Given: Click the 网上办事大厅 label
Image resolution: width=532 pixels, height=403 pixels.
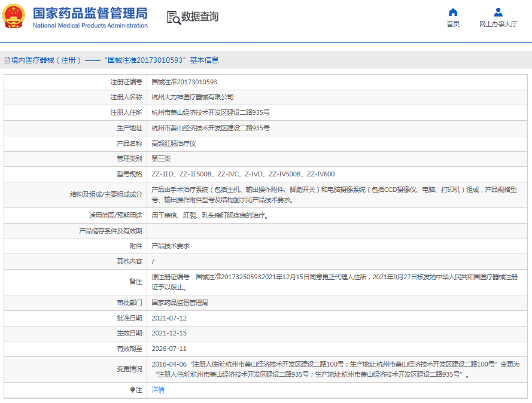Looking at the screenshot, I should pos(498,24).
